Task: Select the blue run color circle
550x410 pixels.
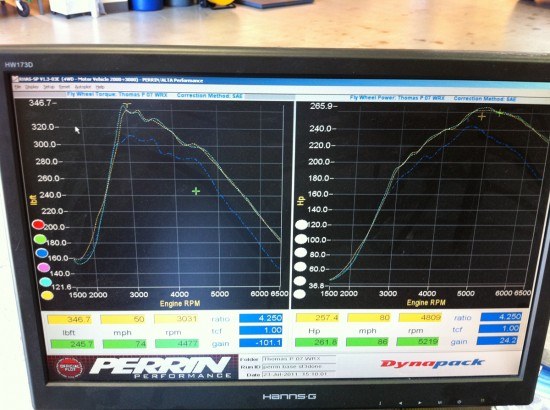Action: click(x=42, y=253)
